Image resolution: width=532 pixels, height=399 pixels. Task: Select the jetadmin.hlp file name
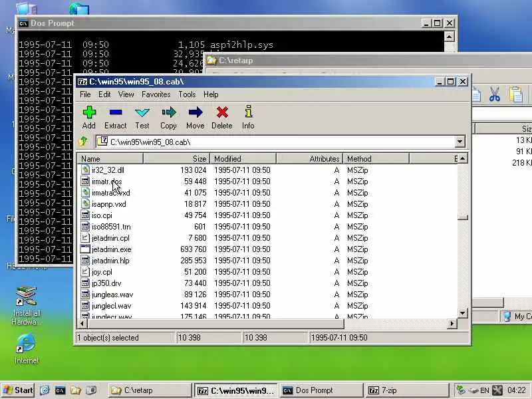pos(110,261)
